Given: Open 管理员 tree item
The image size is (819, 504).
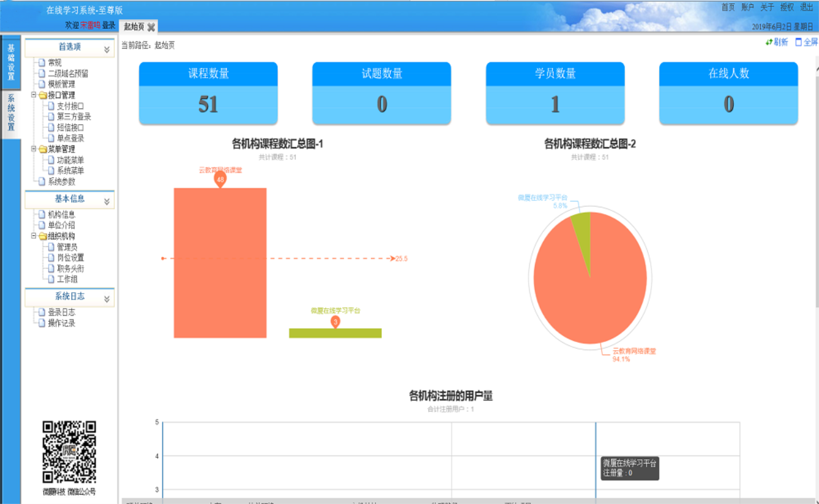Looking at the screenshot, I should click(67, 247).
